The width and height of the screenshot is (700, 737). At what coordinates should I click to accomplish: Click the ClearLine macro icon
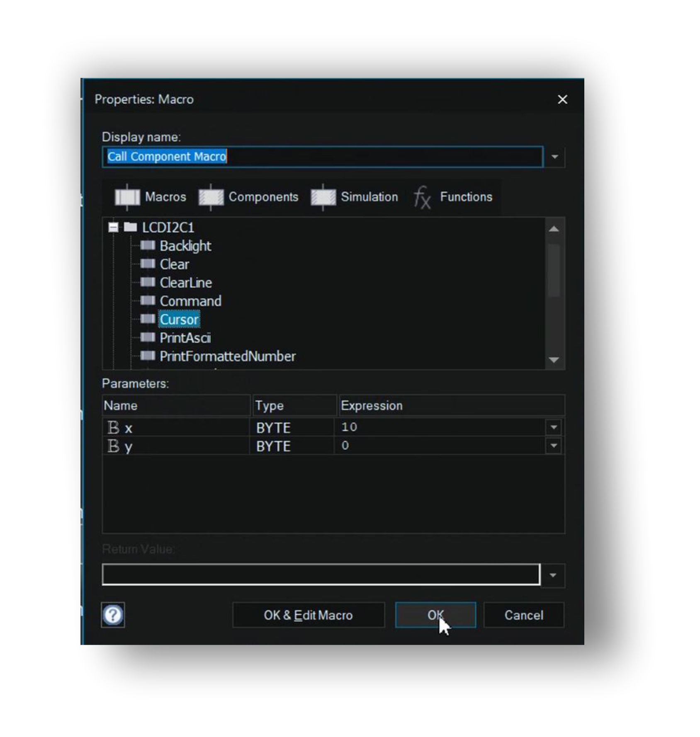(x=148, y=282)
